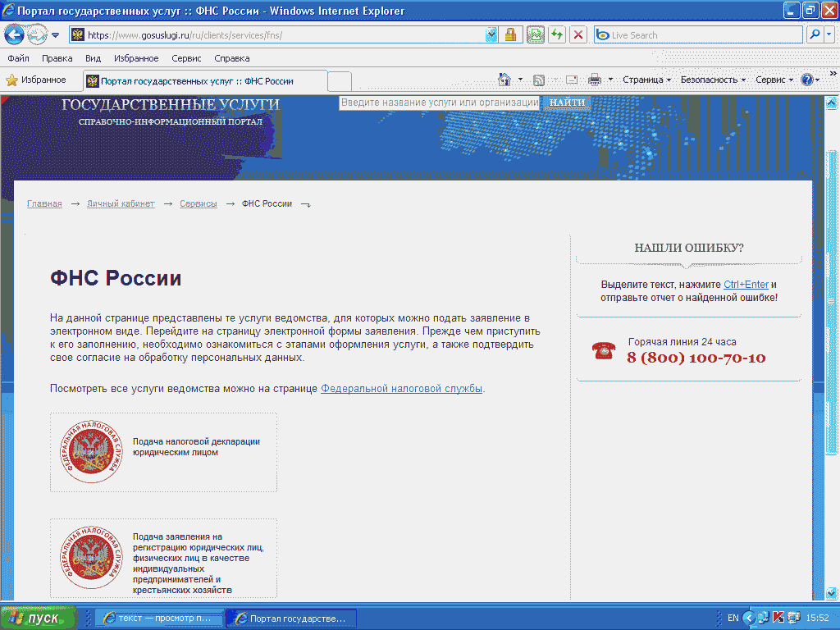Click the RSS feeds icon

click(539, 80)
